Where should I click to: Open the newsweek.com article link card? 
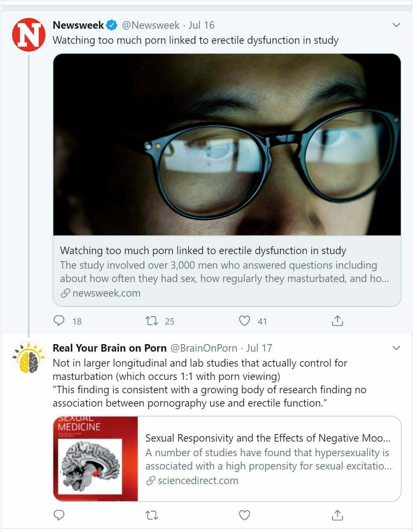point(227,272)
